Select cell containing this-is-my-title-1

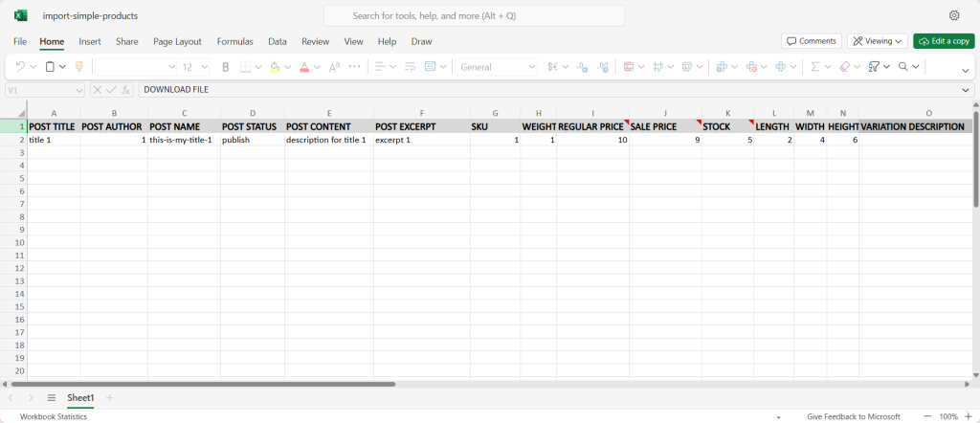185,140
